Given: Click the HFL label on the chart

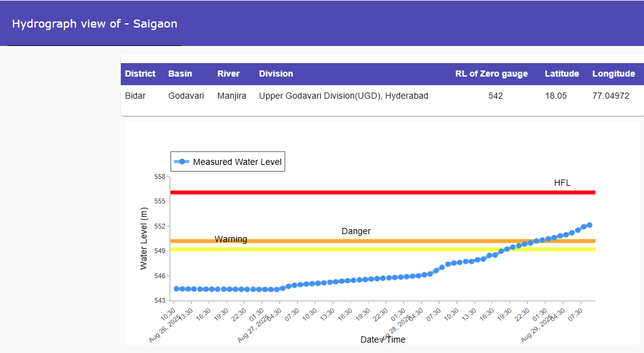Looking at the screenshot, I should pyautogui.click(x=563, y=182).
